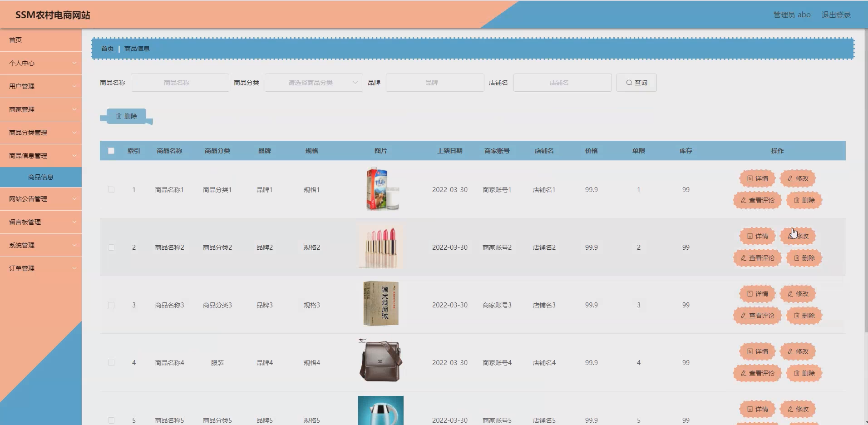Focus the 店铺名 search input
The image size is (868, 425).
tap(562, 83)
